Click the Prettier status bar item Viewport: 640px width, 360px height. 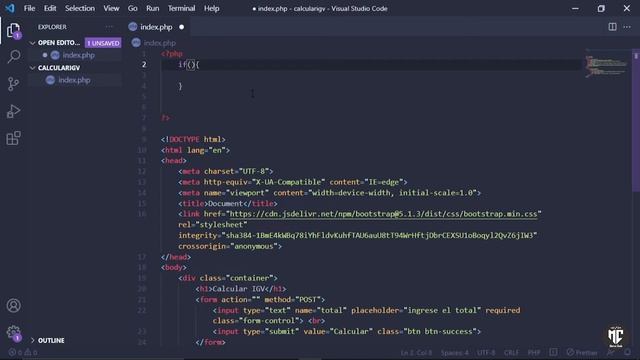pos(582,352)
